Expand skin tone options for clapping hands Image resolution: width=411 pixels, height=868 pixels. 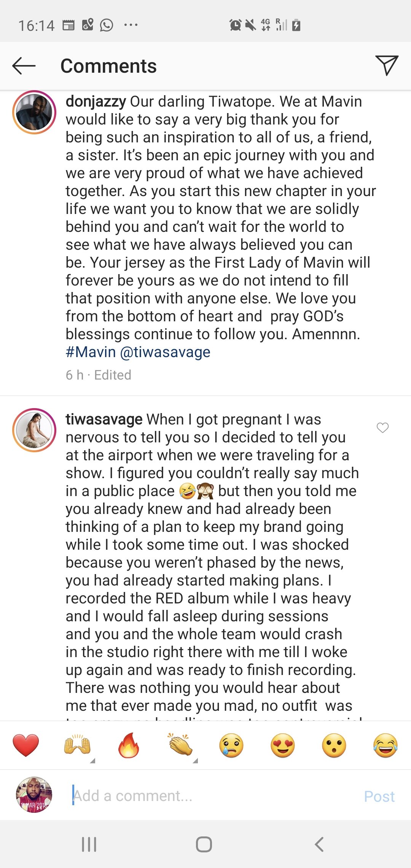(195, 761)
